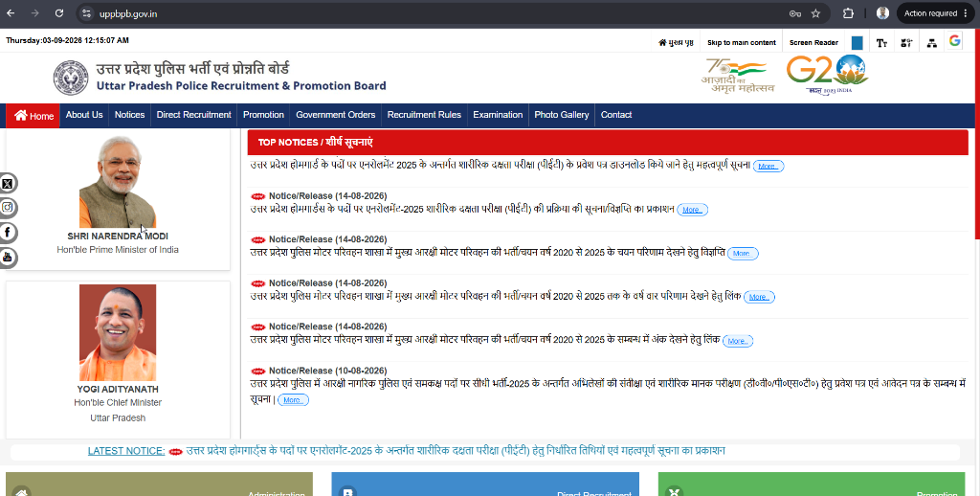
Task: Click the date and time text Thursday:03-09-2026
Action: pyautogui.click(x=68, y=40)
